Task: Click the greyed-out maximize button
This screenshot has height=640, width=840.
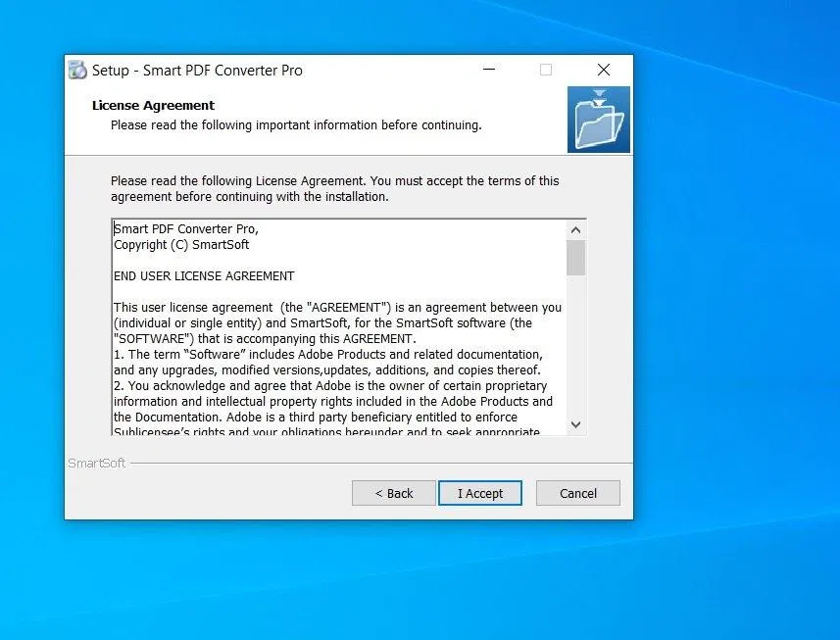Action: point(546,70)
